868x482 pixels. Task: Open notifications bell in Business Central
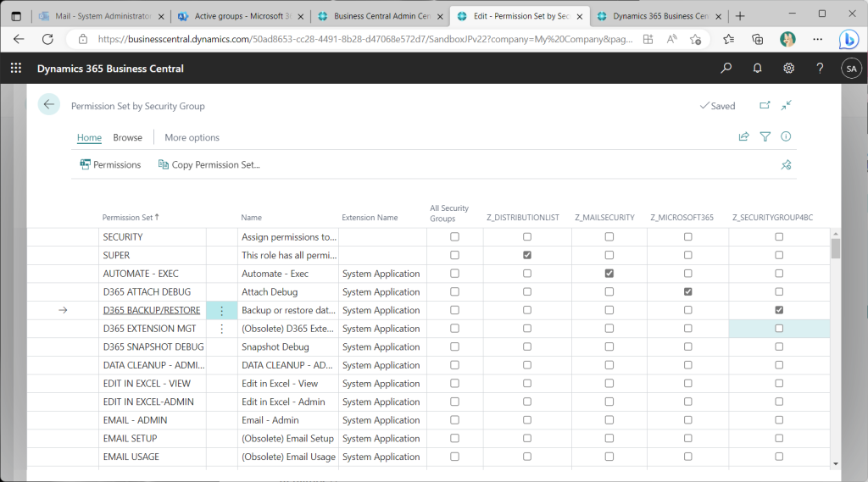click(x=757, y=68)
